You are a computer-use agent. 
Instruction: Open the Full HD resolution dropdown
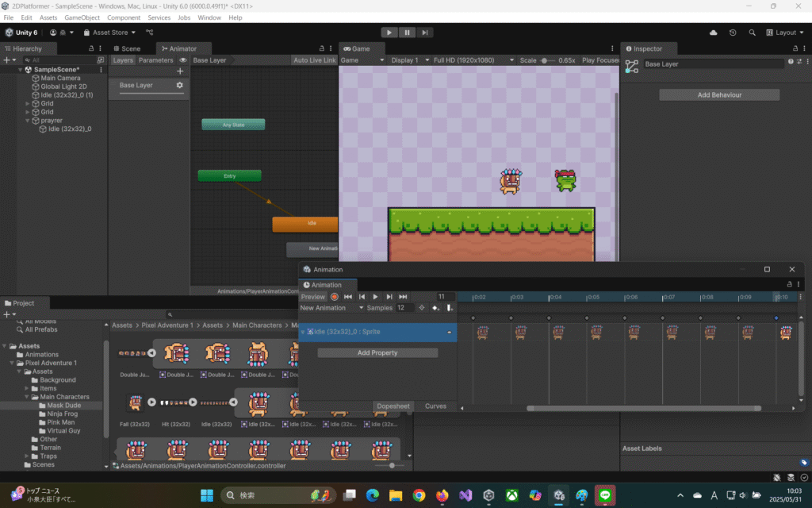[473, 60]
